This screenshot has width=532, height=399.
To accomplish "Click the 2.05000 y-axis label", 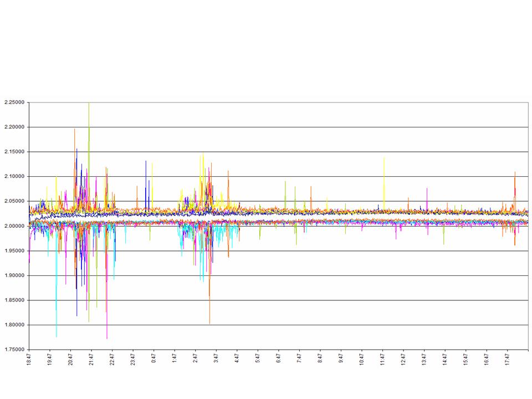I will tap(14, 201).
